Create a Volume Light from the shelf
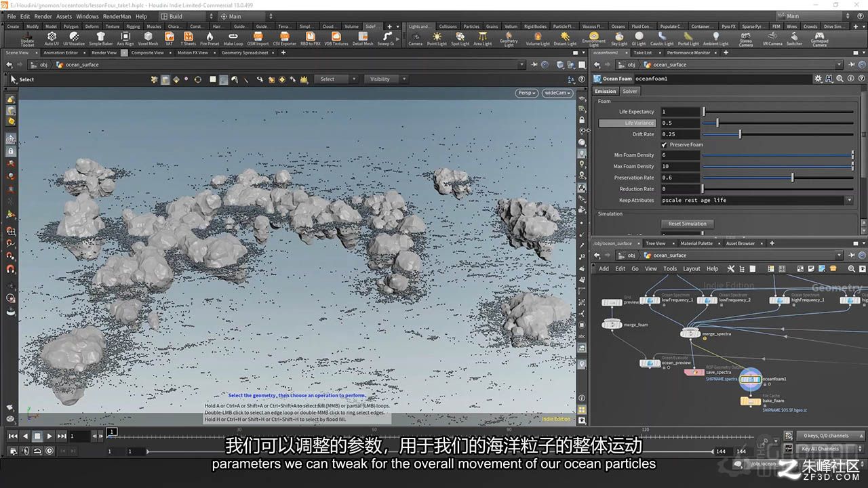Screen dimensions: 868x488 click(x=538, y=39)
